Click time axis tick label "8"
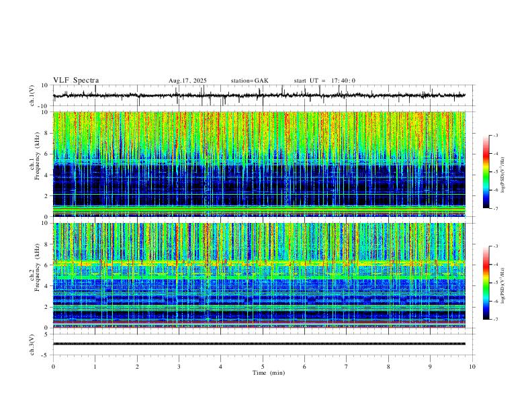The width and height of the screenshot is (532, 411). tap(388, 367)
